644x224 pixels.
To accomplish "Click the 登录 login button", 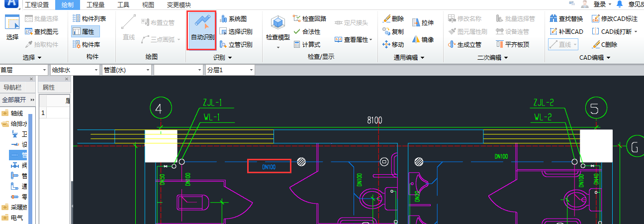I will [x=599, y=4].
